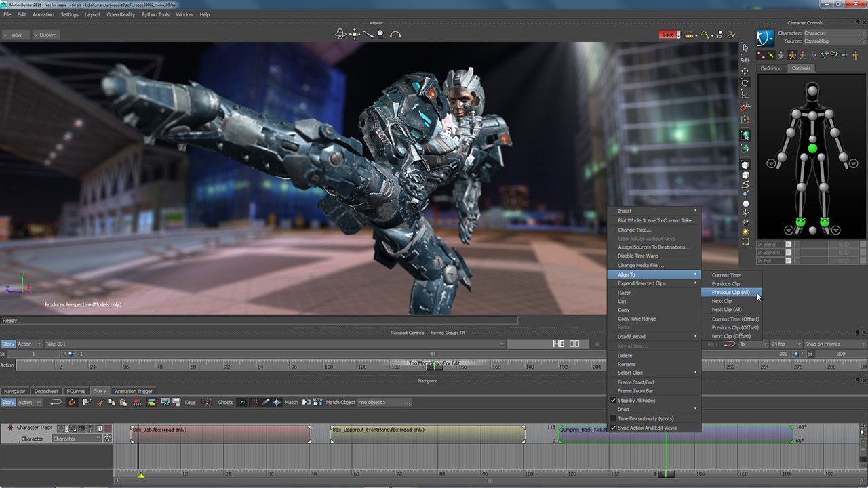Screen dimensions: 868x488
Task: Select the Box_Jab.fbx clip
Action: pos(220,434)
